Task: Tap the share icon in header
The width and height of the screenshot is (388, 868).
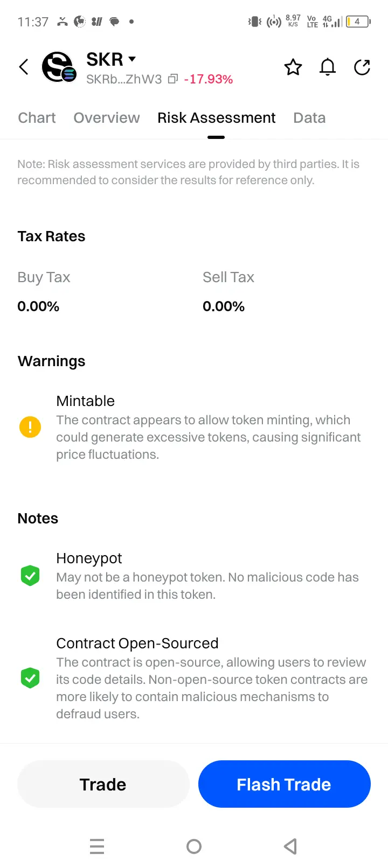Action: [x=362, y=67]
